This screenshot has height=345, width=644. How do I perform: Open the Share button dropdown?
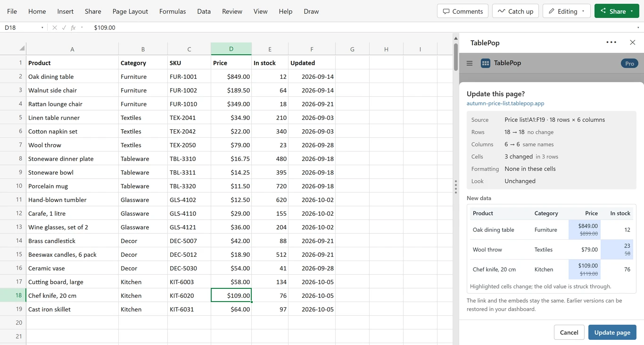coord(632,11)
